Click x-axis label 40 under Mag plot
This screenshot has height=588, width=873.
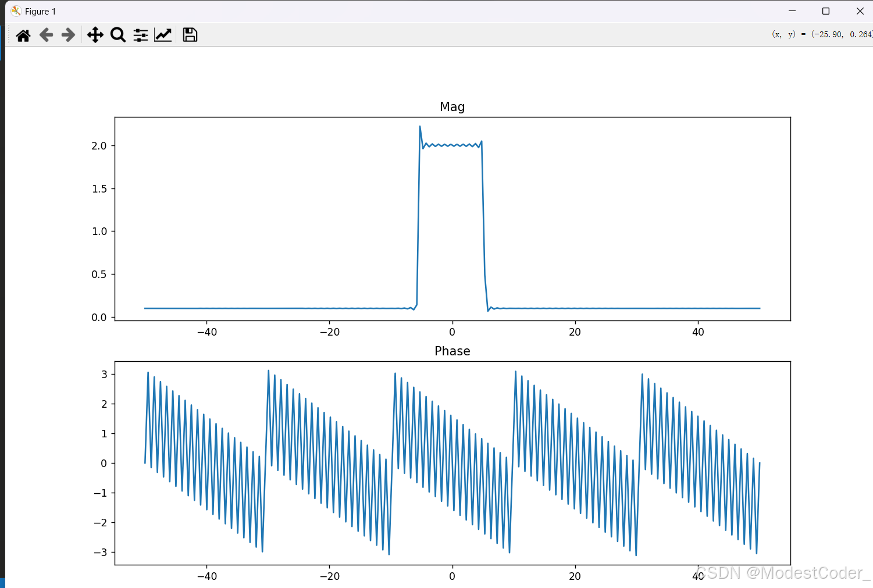[698, 332]
